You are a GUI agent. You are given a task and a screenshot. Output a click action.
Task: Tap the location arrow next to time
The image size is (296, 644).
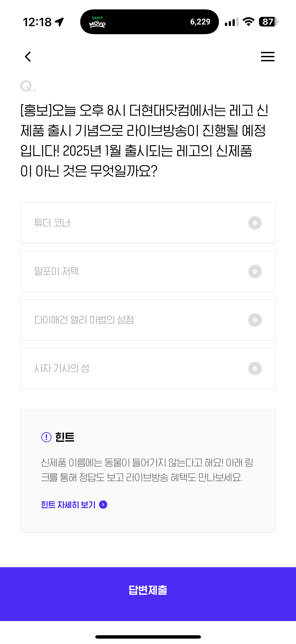point(59,22)
